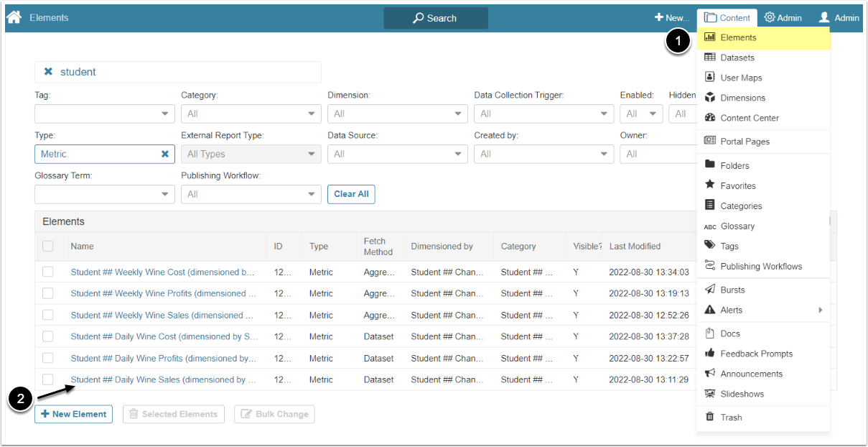868x447 pixels.
Task: Expand the Data Source dropdown
Action: coord(397,154)
